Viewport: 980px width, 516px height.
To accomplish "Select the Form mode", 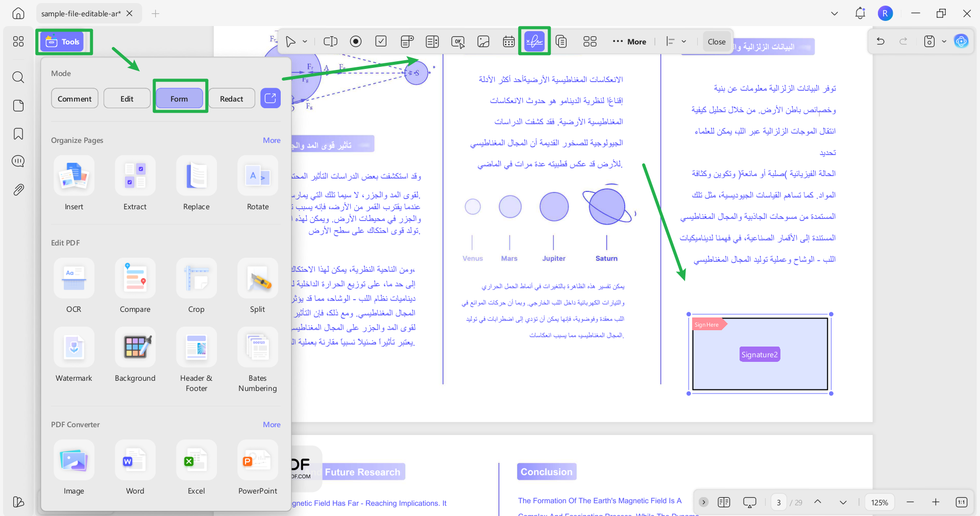I will (179, 99).
